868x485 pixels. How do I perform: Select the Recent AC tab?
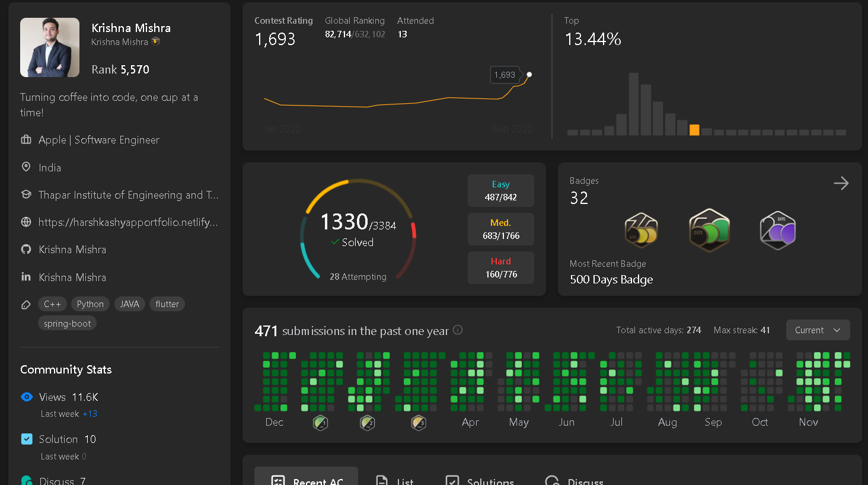pos(306,476)
